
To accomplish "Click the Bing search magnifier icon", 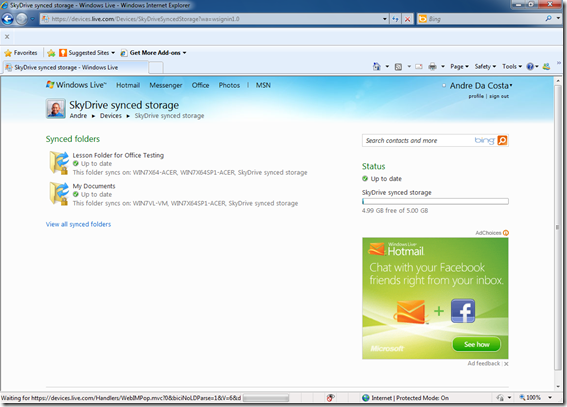I will click(549, 18).
